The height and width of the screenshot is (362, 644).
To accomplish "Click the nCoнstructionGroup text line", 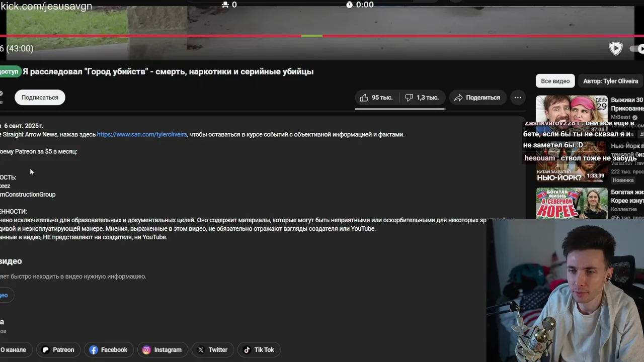I will tap(28, 195).
